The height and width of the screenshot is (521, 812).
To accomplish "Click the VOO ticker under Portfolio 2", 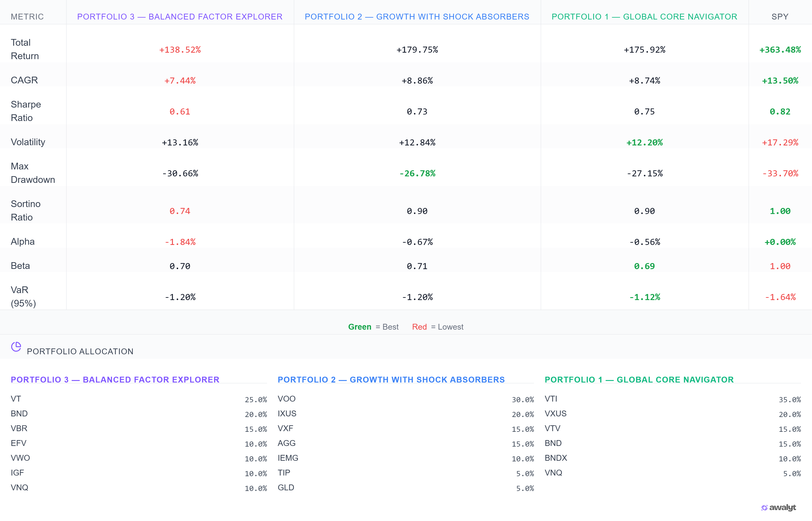I will click(x=287, y=398).
